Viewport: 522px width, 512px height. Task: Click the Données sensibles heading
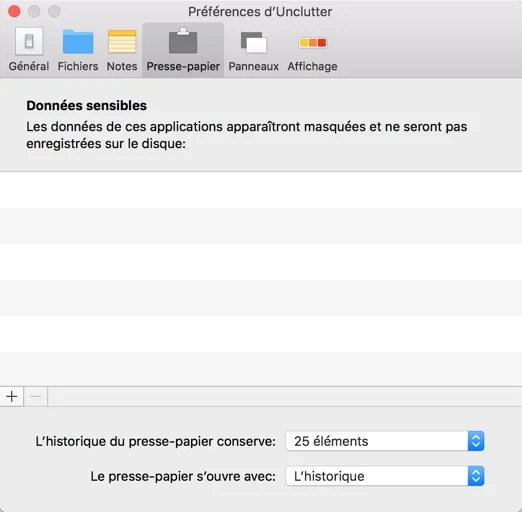pyautogui.click(x=87, y=106)
